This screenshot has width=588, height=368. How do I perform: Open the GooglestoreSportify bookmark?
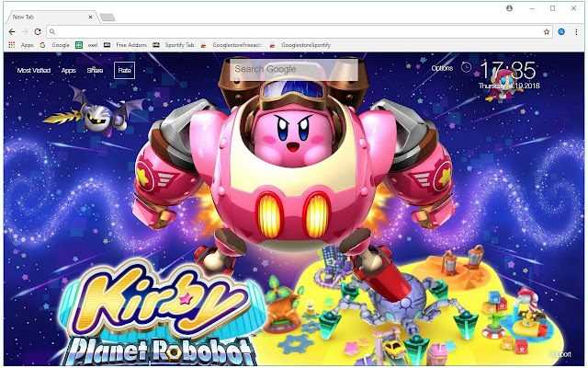(x=300, y=45)
